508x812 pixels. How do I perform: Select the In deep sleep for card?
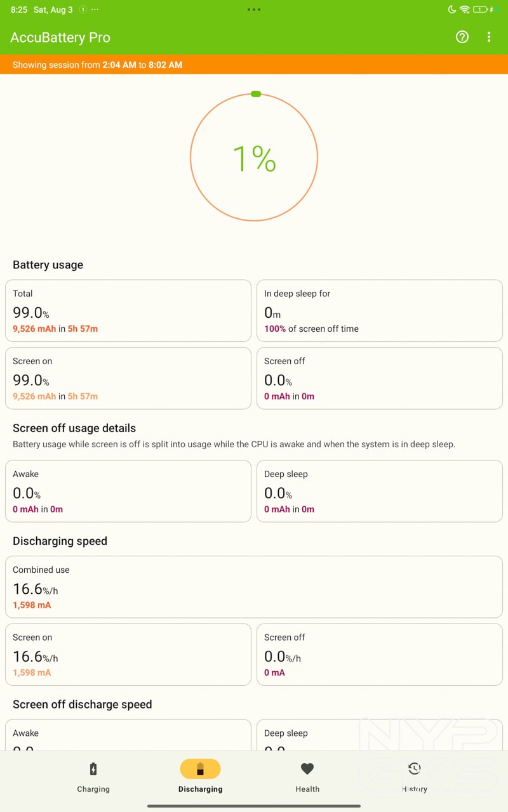(x=380, y=311)
